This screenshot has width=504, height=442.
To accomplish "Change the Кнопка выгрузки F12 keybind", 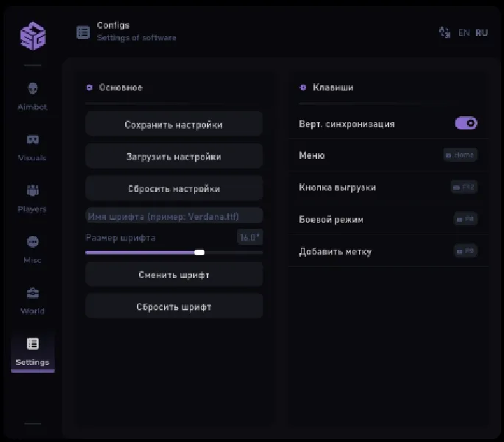I will coord(464,188).
